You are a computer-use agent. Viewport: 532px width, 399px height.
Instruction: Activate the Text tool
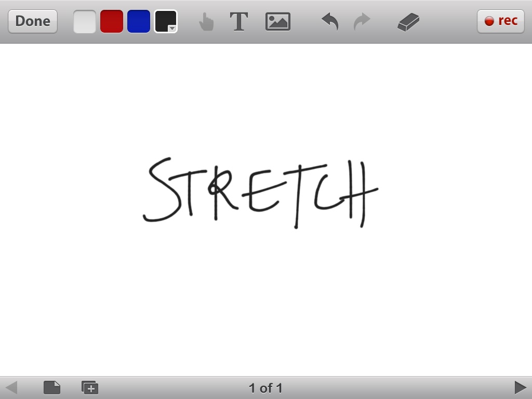click(239, 21)
